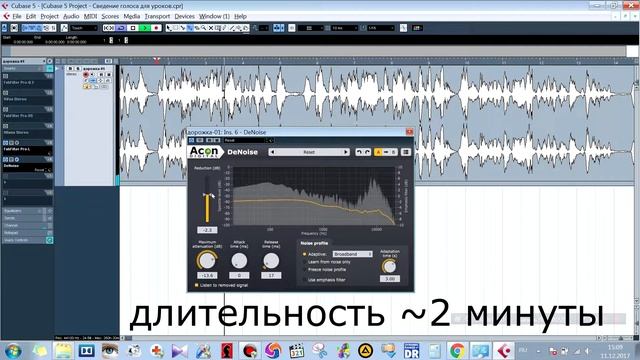
Task: Select the Range Selection tool
Action: pos(176,28)
